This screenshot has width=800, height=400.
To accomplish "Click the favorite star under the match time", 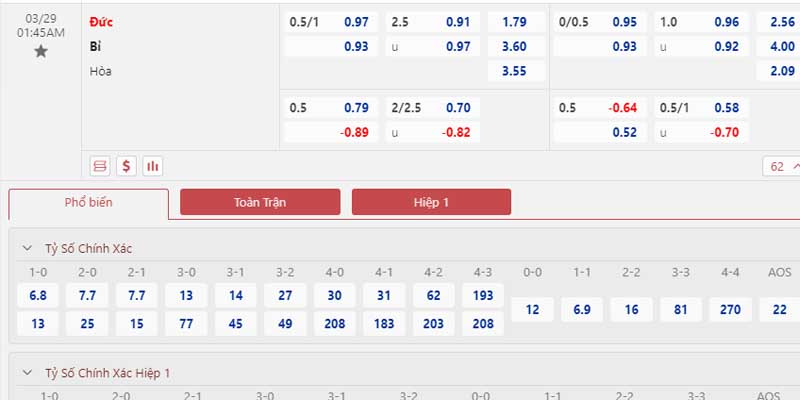I will (41, 52).
